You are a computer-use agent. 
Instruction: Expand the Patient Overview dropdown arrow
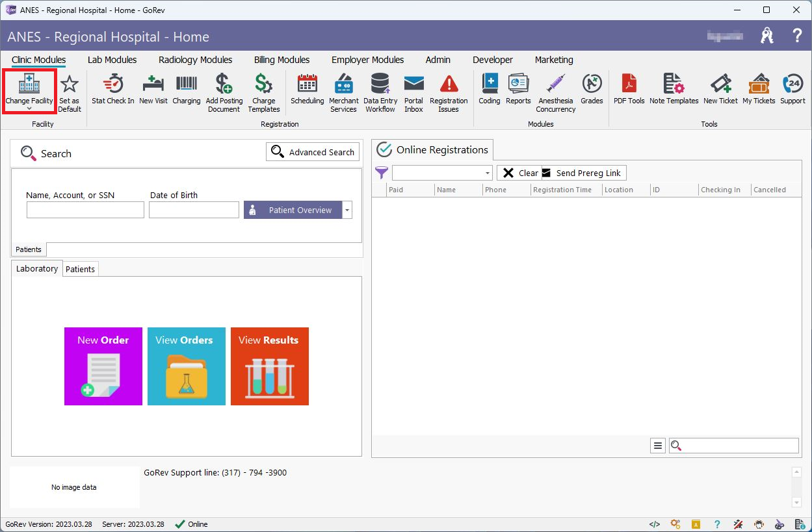[x=347, y=210]
